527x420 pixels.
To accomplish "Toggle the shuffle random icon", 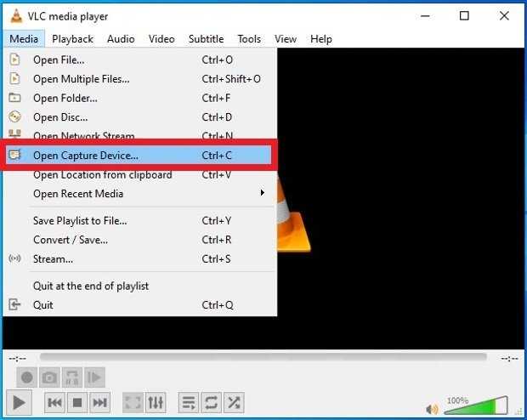I will click(234, 402).
